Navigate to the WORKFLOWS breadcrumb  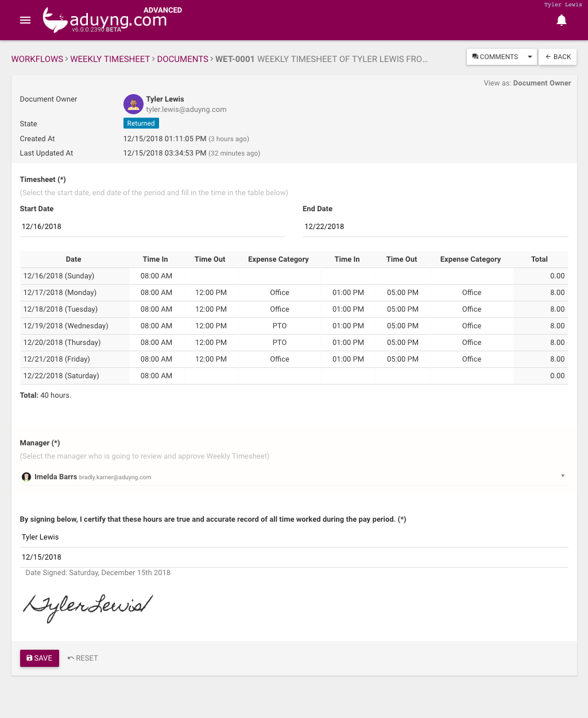click(x=37, y=59)
